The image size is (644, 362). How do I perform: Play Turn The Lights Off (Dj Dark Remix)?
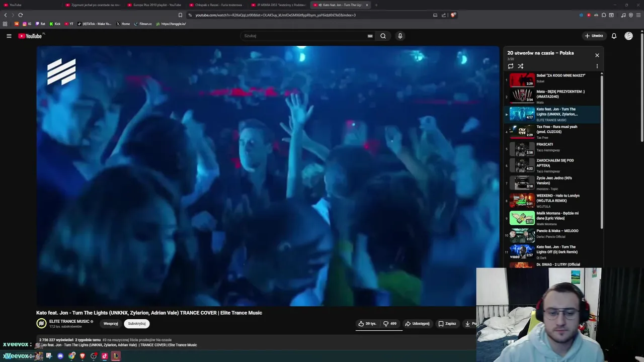[x=552, y=252]
